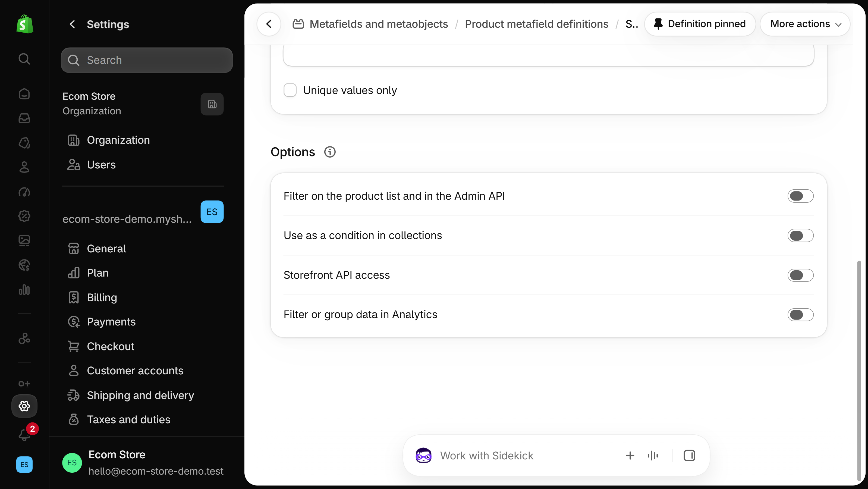Click the Options info icon
Image resolution: width=868 pixels, height=489 pixels.
(330, 152)
